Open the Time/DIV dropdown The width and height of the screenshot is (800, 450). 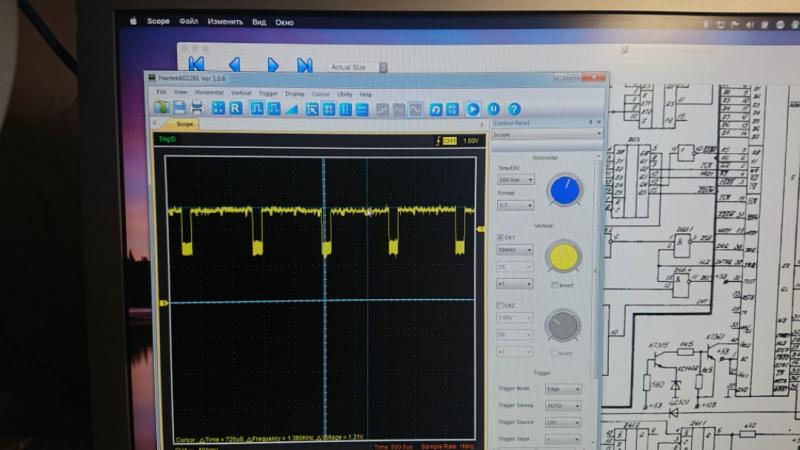pos(515,180)
